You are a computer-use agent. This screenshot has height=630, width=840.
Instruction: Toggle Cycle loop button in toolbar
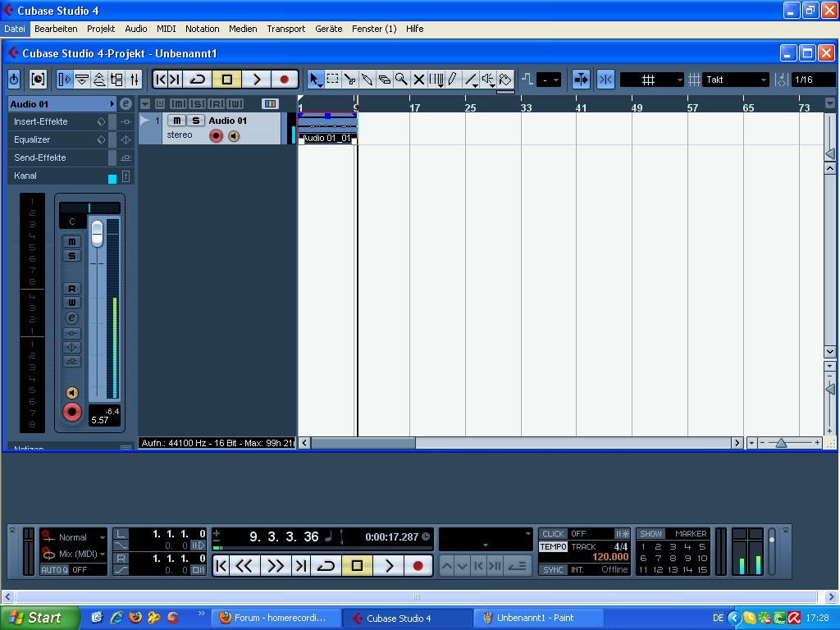198,80
